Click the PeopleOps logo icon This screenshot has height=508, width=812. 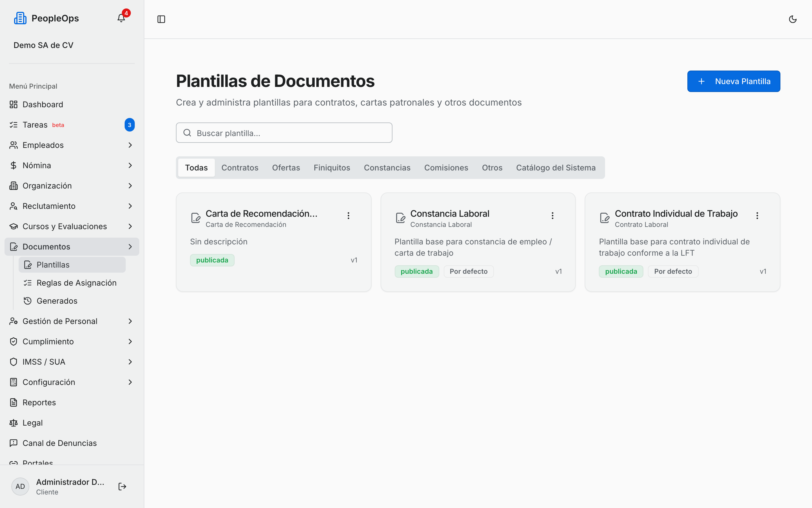click(x=20, y=18)
